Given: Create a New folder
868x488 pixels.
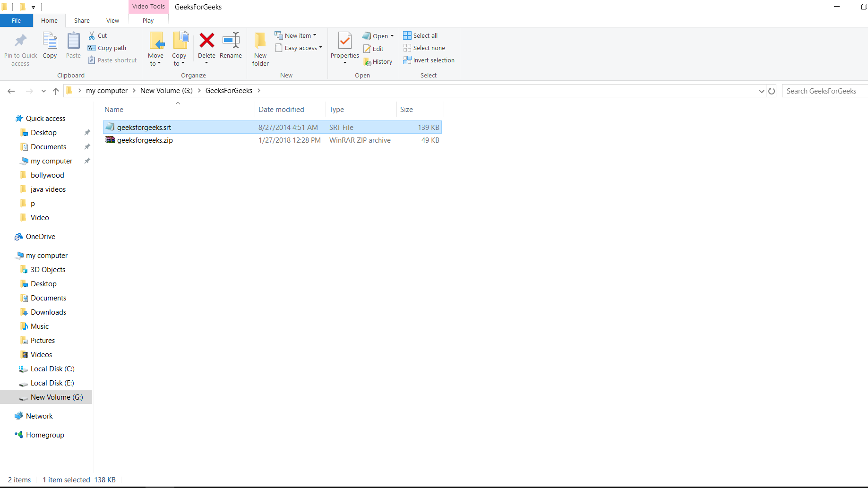Looking at the screenshot, I should pos(260,49).
